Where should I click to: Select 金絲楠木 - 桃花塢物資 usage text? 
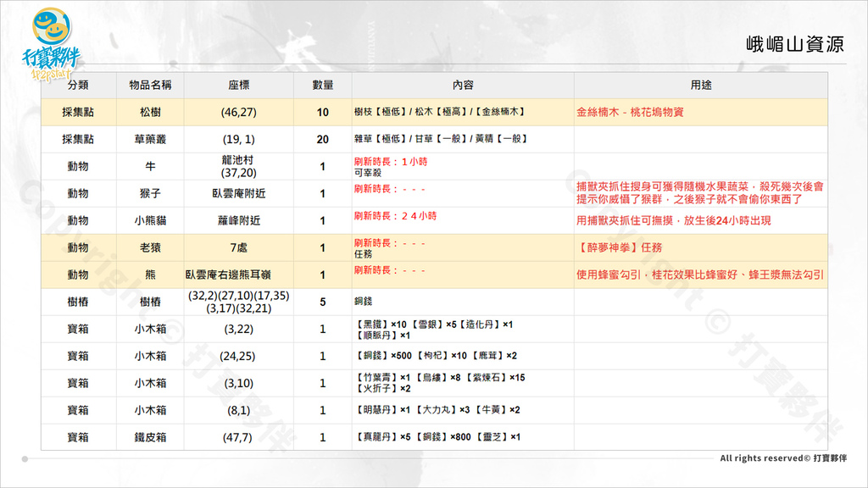(x=630, y=112)
